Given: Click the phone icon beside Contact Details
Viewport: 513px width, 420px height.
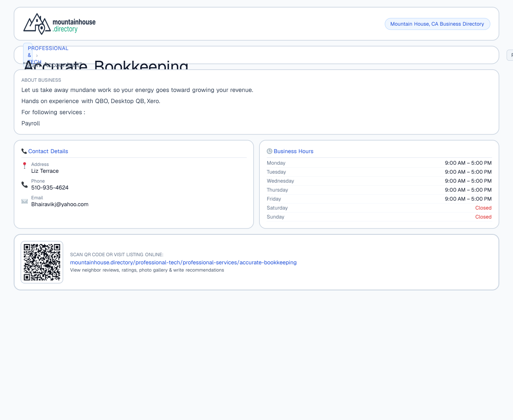Looking at the screenshot, I should click(24, 151).
